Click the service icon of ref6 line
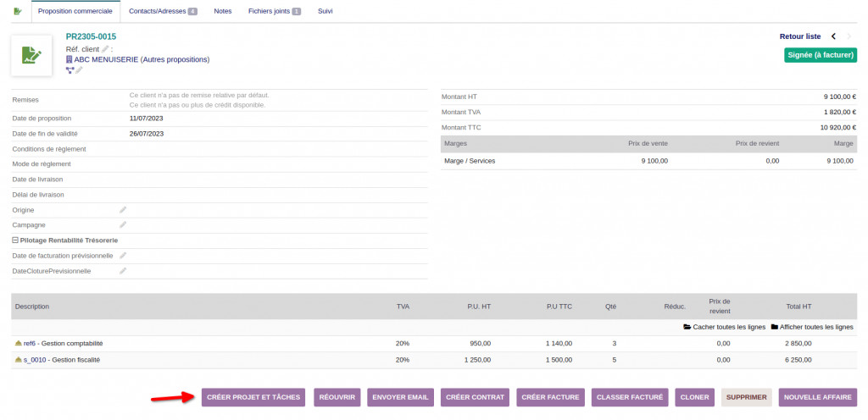Screen dimensions: 868x420 [19, 344]
